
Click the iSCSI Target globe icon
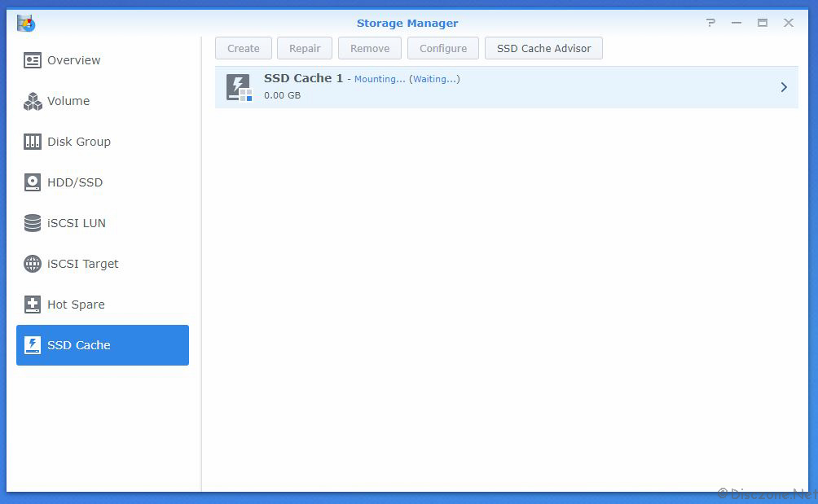[x=33, y=264]
